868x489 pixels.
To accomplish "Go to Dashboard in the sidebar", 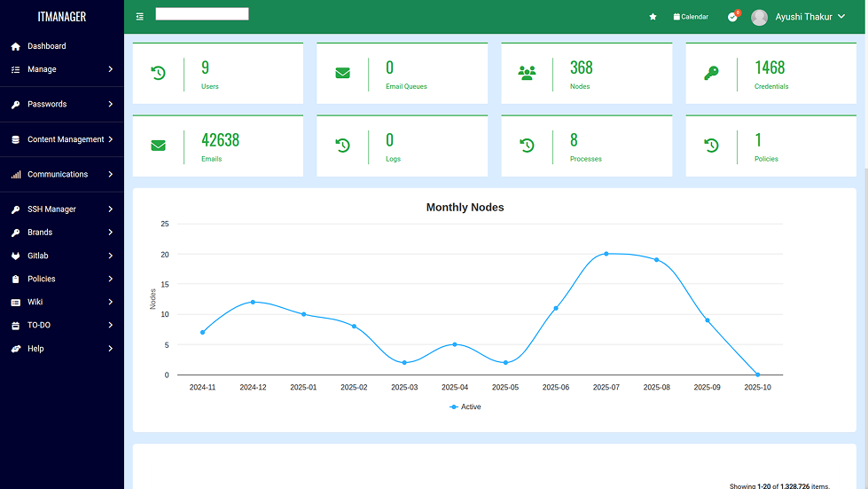I will (46, 46).
